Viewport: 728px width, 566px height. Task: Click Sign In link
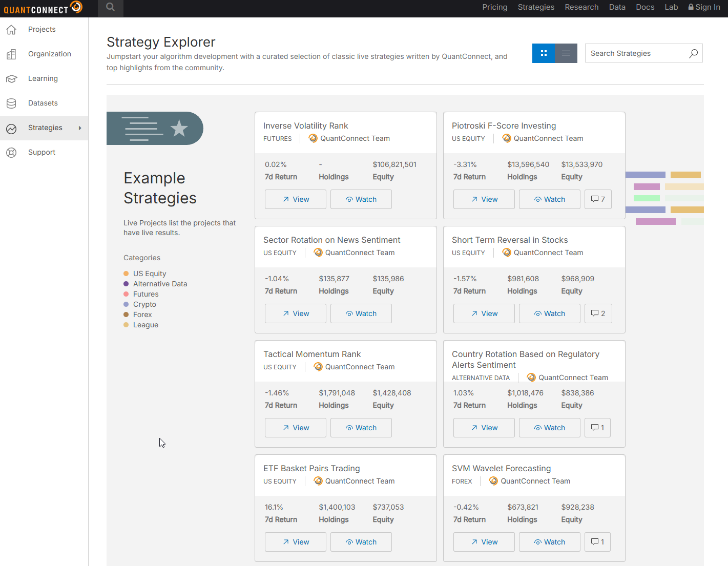(704, 7)
